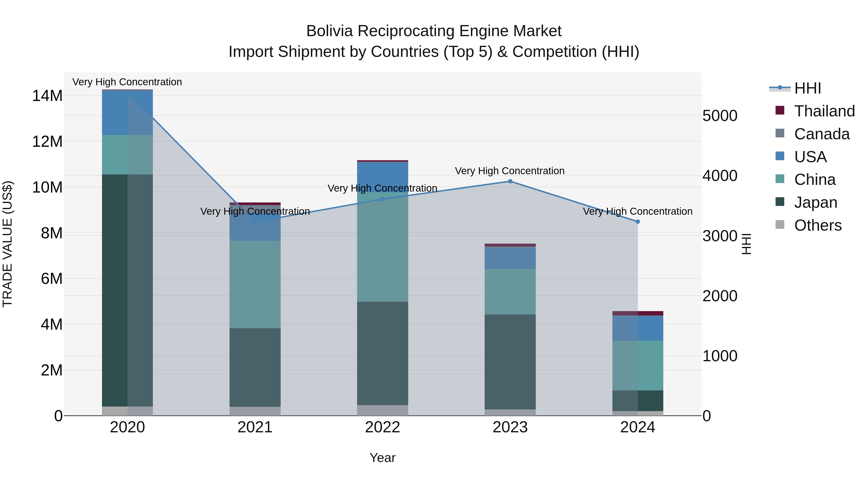The image size is (868, 488).
Task: Click the Very High Concentration label near 2021
Action: [x=255, y=211]
